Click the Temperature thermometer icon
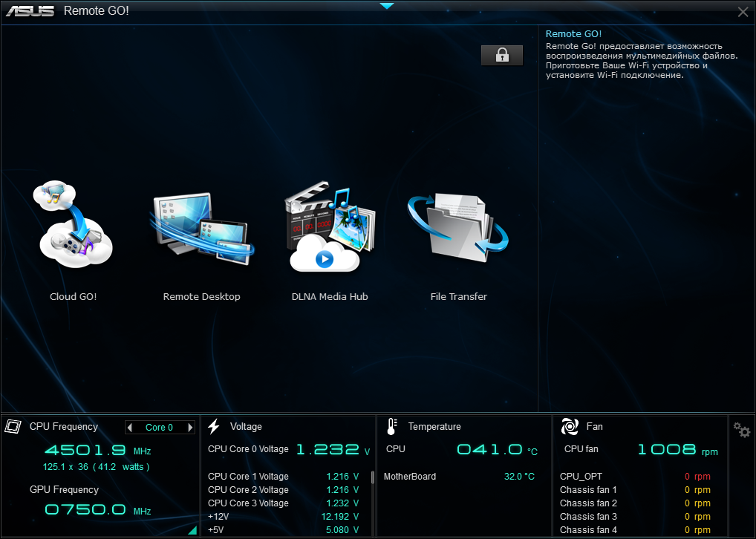This screenshot has width=756, height=539. pos(391,426)
